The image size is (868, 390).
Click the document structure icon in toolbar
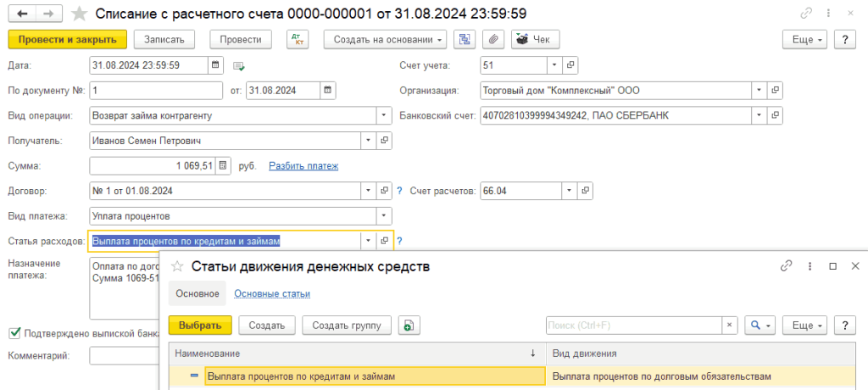tap(465, 40)
